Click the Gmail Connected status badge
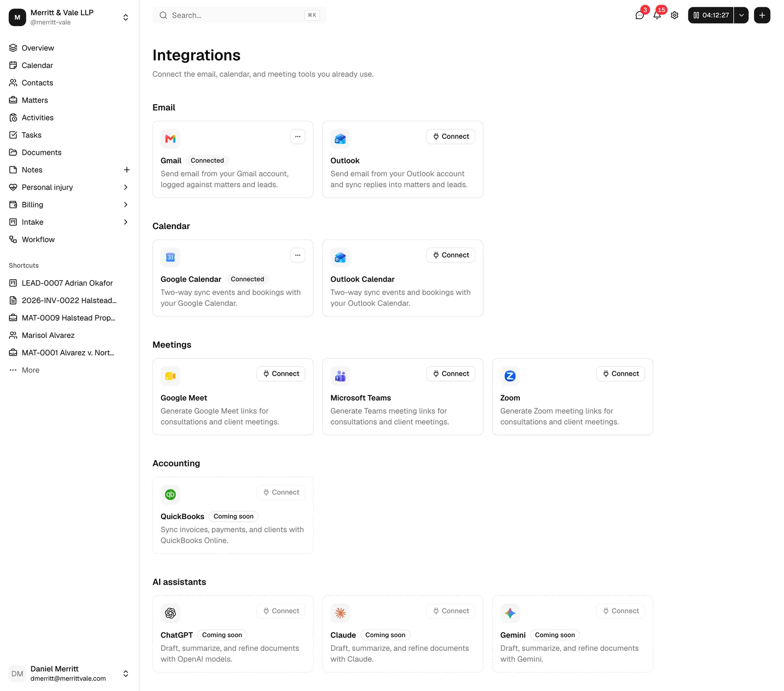This screenshot has width=784, height=691. coord(207,161)
